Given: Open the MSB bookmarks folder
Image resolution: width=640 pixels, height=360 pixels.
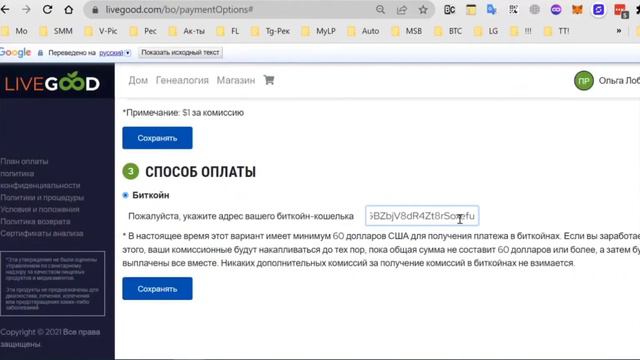Looking at the screenshot, I should coord(407,31).
